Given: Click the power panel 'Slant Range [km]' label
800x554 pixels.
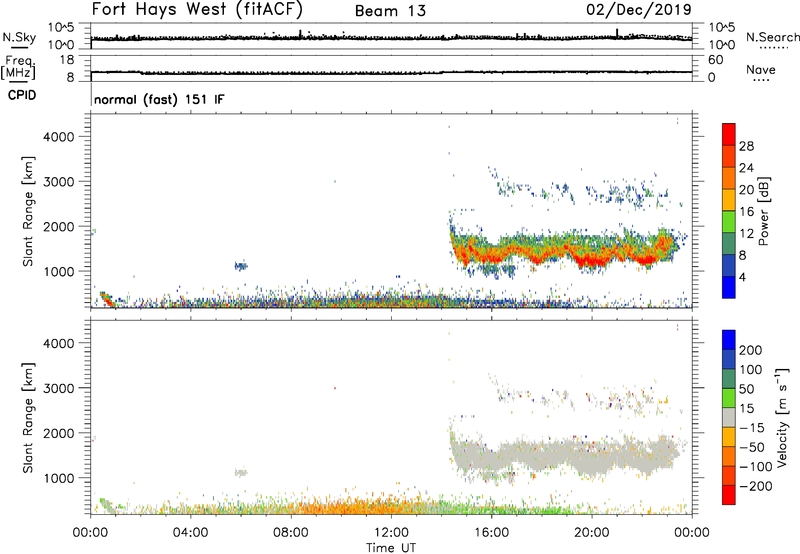Looking at the screenshot, I should click(28, 211).
